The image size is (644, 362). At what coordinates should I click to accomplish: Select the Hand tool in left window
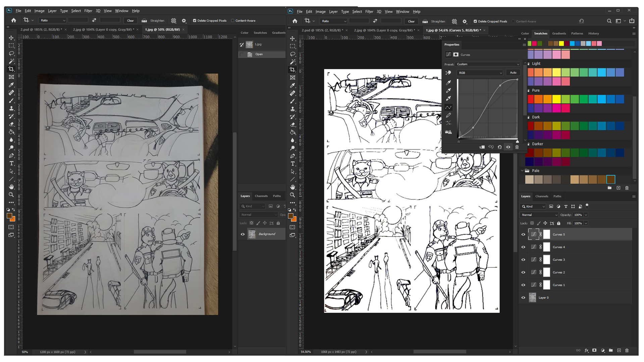[x=11, y=187]
